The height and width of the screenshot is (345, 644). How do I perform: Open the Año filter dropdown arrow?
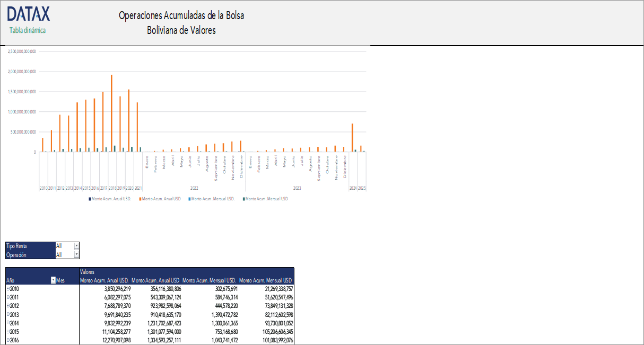(53, 280)
